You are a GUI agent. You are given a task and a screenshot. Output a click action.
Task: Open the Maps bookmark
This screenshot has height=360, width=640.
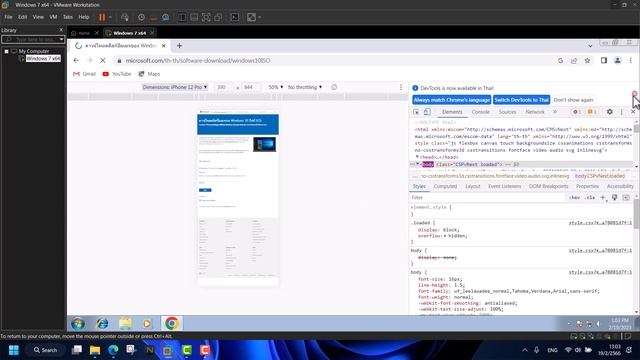tap(149, 74)
